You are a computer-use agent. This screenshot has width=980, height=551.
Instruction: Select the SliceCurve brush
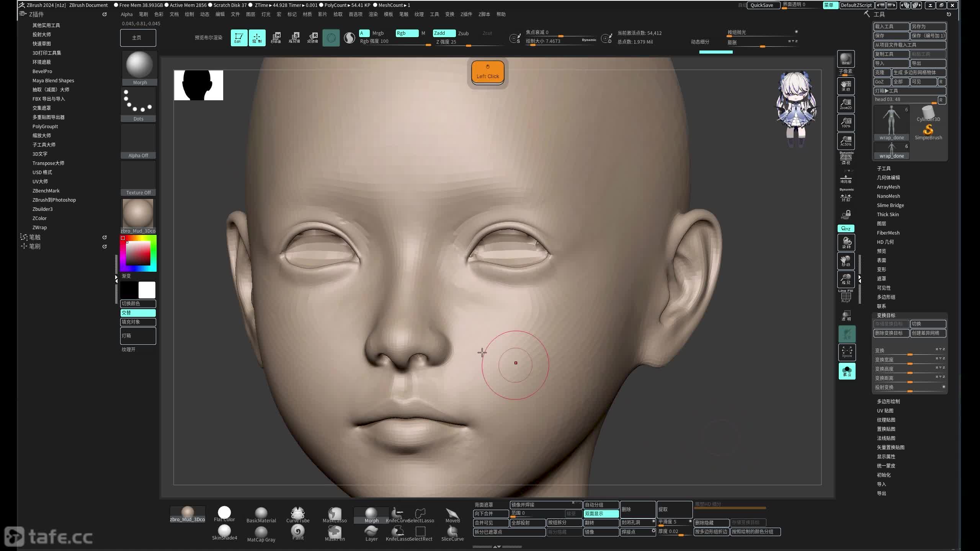(452, 533)
